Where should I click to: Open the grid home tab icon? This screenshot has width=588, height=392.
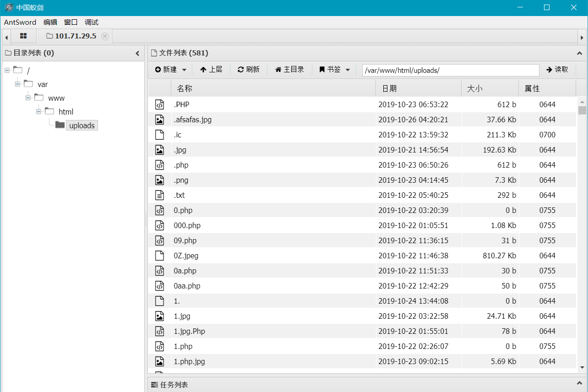point(23,36)
